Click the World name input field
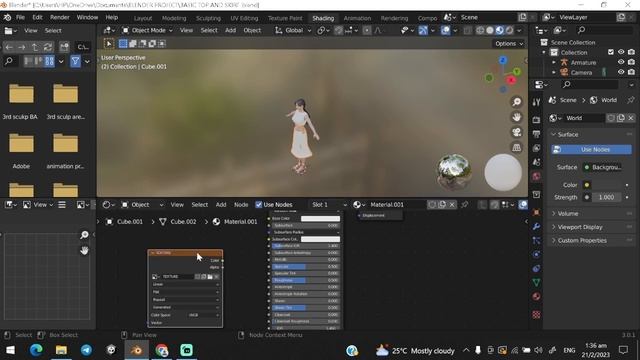 [584, 118]
